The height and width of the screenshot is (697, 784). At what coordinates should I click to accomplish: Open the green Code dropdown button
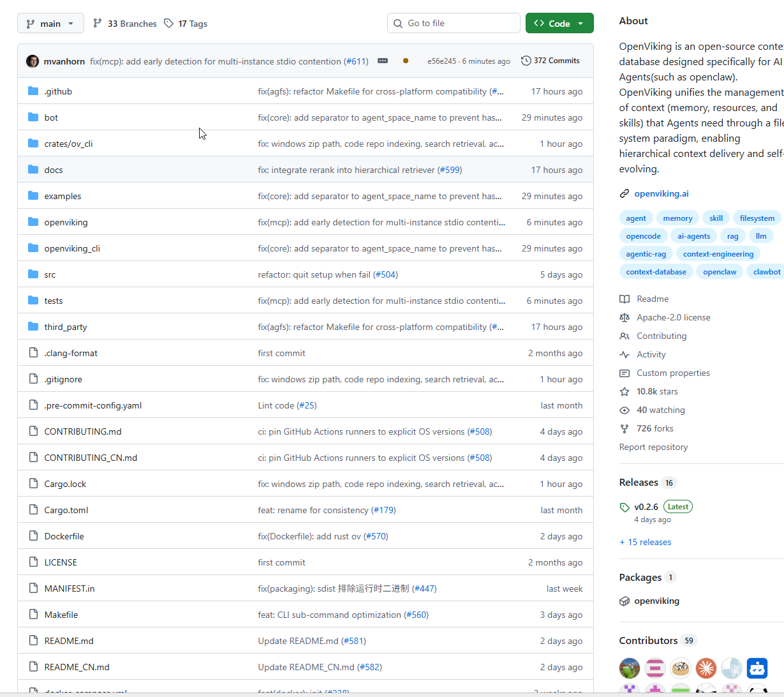click(559, 24)
